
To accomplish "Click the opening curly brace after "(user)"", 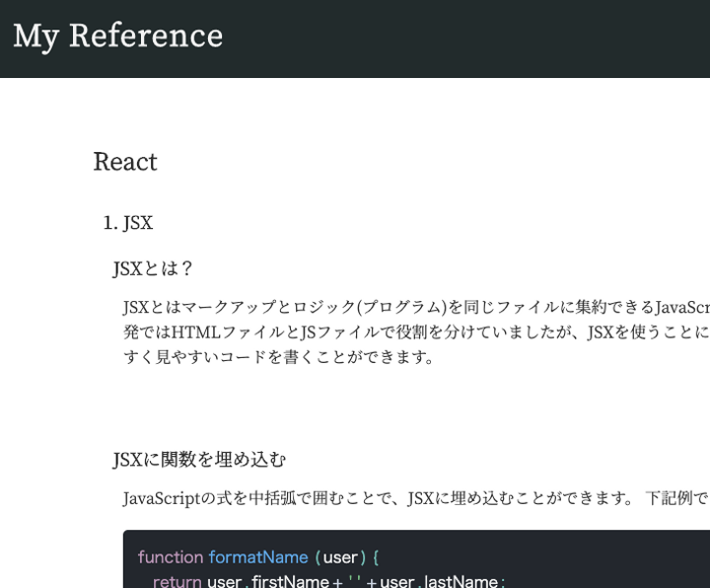I will tap(376, 557).
